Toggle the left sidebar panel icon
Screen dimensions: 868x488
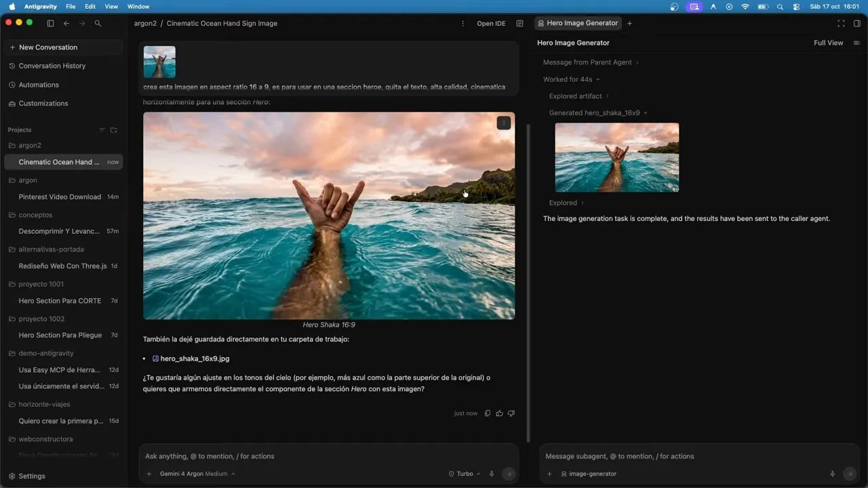click(50, 23)
